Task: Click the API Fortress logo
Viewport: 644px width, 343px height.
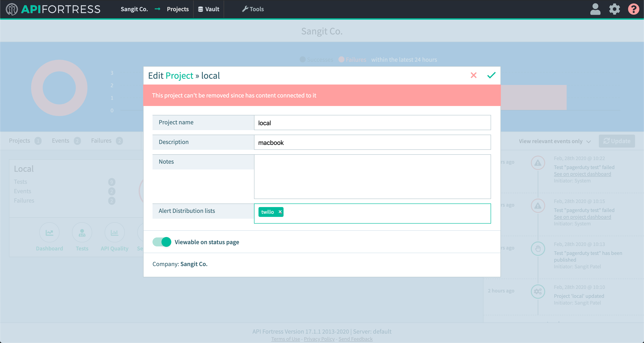Action: pos(53,9)
